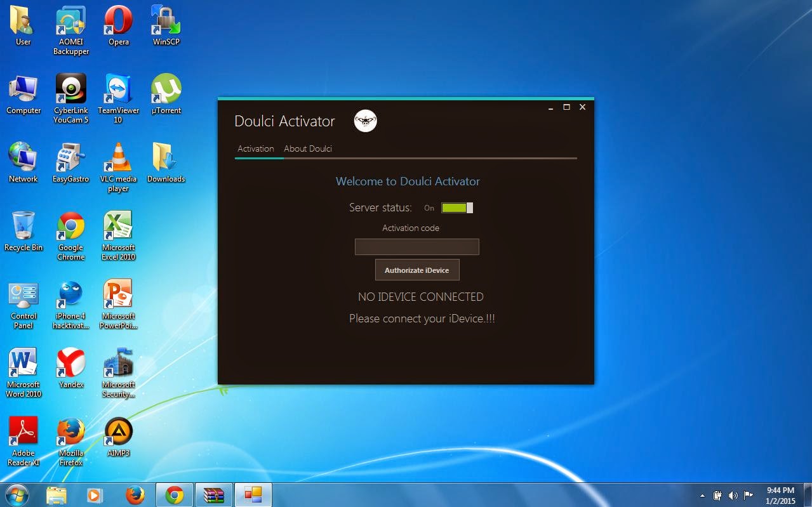
Task: Launch Google Chrome desktop shortcut
Action: (71, 235)
